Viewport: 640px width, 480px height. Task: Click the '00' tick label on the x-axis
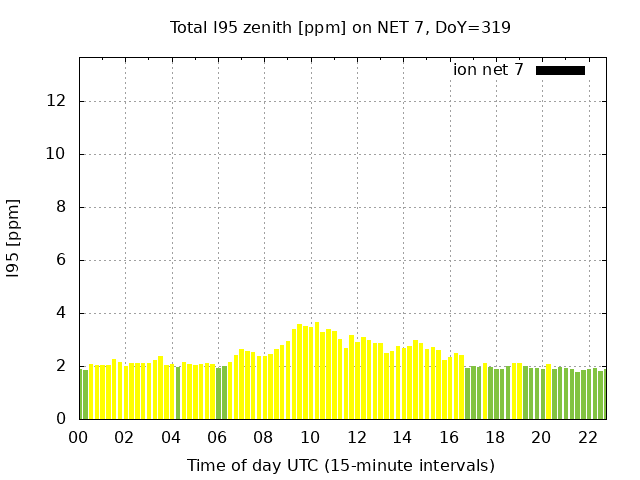[x=78, y=437]
